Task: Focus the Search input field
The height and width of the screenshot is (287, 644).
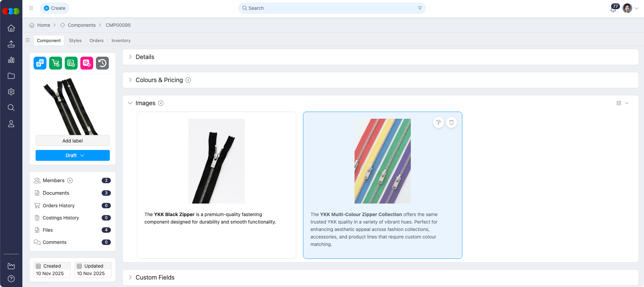Action: click(332, 8)
